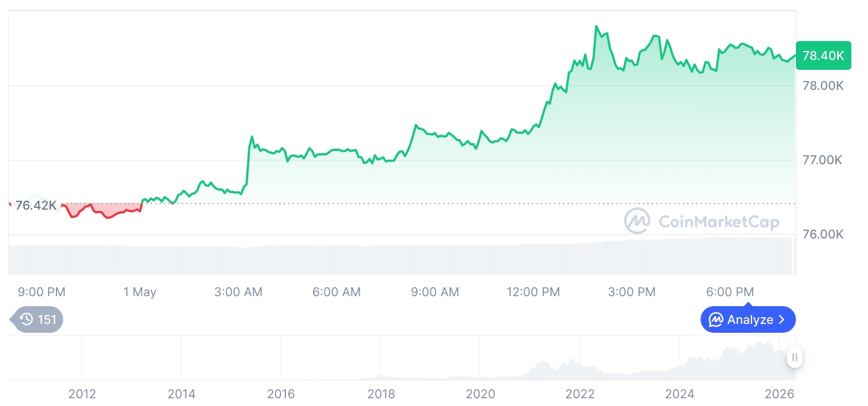The height and width of the screenshot is (406, 868).
Task: Select the 2014 marker on the range timeline
Action: pyautogui.click(x=182, y=394)
